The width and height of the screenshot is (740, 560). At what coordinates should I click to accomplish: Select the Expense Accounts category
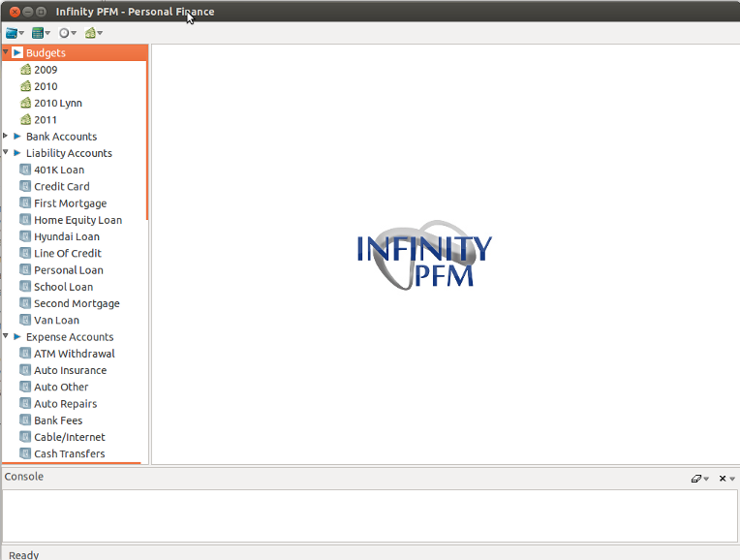[x=70, y=336]
